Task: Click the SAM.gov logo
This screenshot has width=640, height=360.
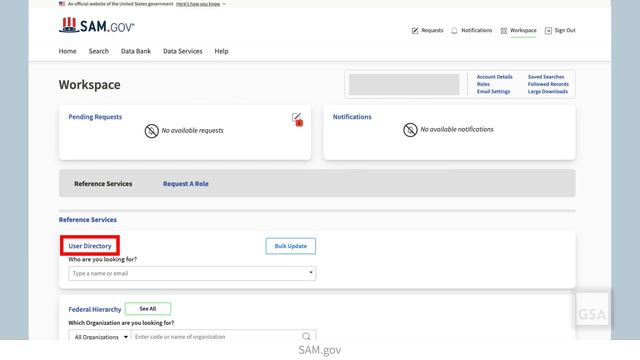Action: (97, 26)
